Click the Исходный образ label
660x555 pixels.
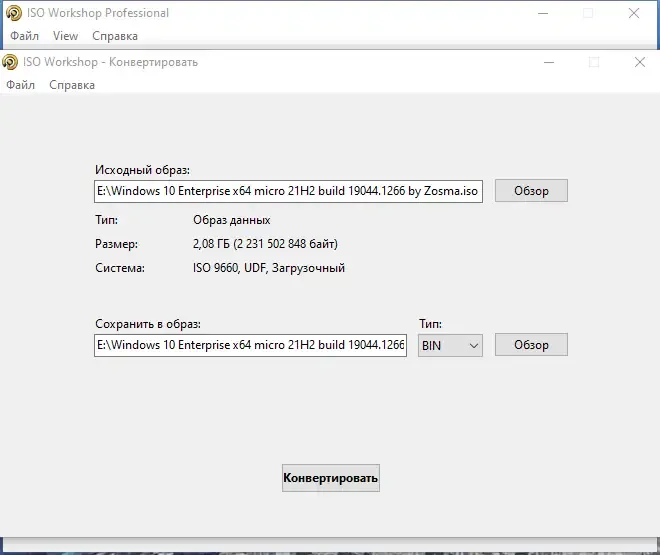(x=142, y=170)
